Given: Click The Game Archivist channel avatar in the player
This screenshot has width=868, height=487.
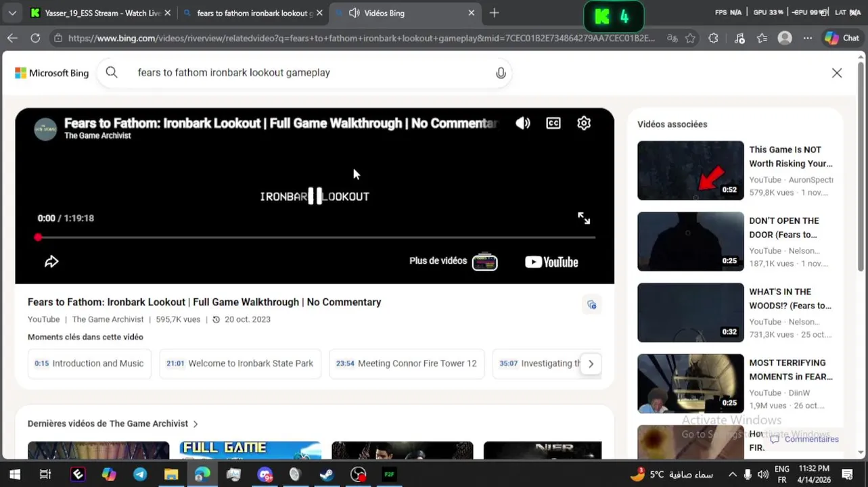Looking at the screenshot, I should pos(45,129).
